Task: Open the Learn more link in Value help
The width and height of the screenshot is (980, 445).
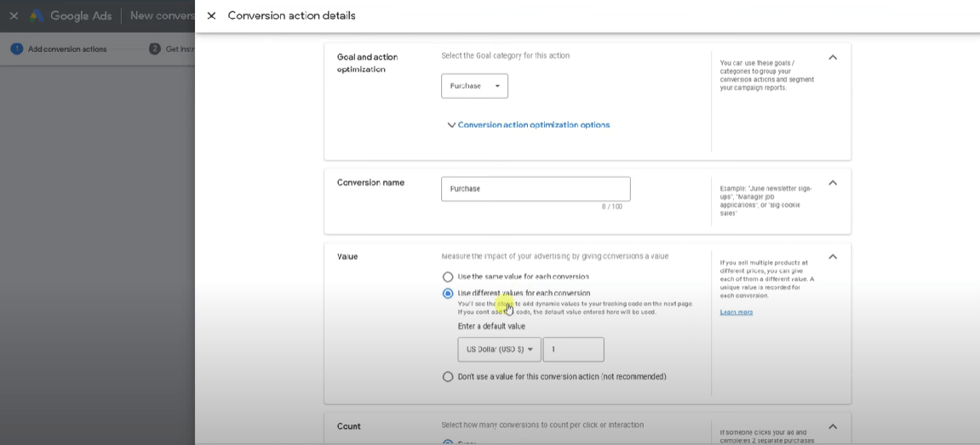Action: pos(736,312)
